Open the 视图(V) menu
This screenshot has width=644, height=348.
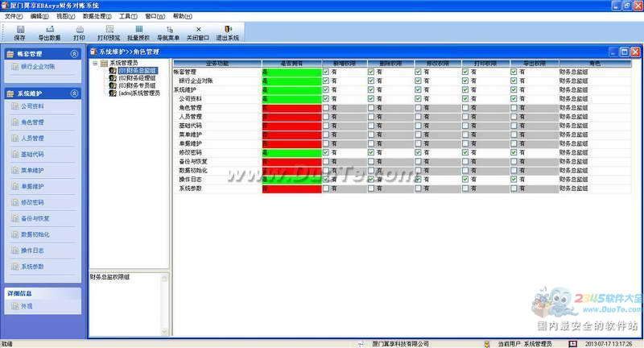pos(66,16)
